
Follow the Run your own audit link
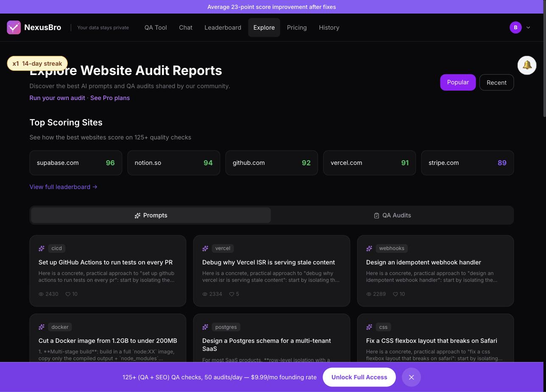[x=57, y=98]
